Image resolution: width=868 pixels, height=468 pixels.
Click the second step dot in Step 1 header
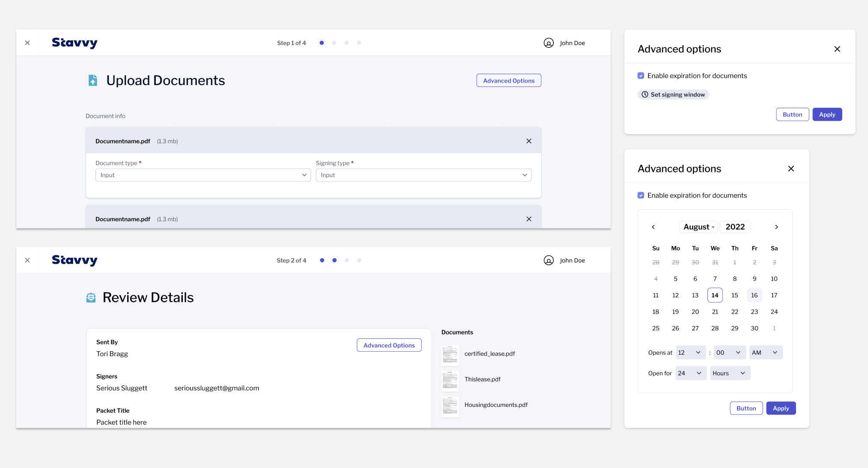[334, 43]
